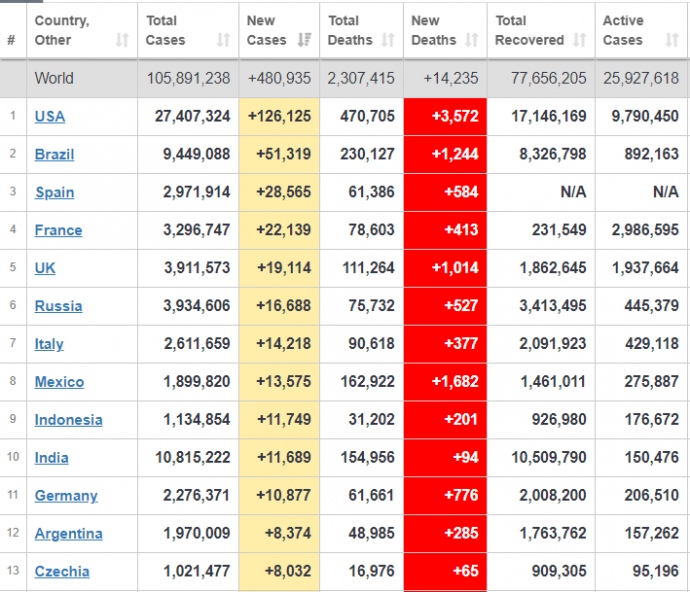Go to Spain's statistics page

54,192
